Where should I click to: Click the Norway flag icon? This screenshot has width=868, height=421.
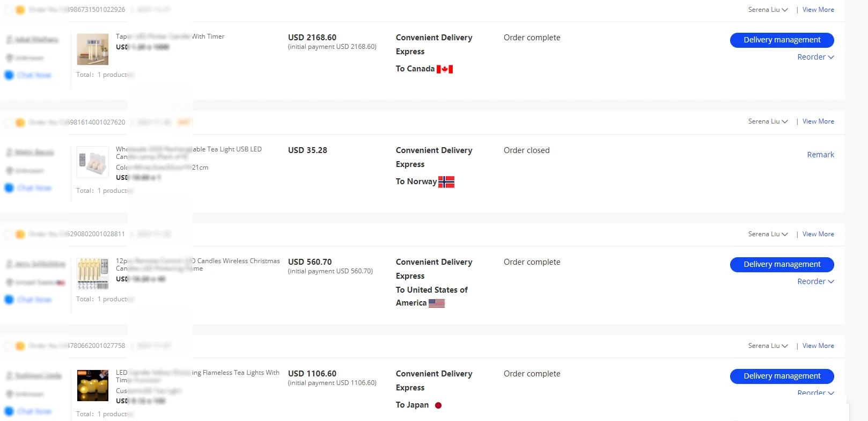click(x=446, y=182)
